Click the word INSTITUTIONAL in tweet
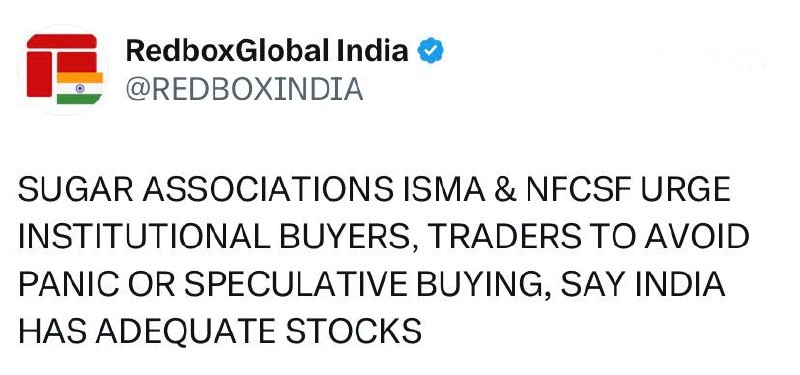The image size is (800, 375). point(144,237)
